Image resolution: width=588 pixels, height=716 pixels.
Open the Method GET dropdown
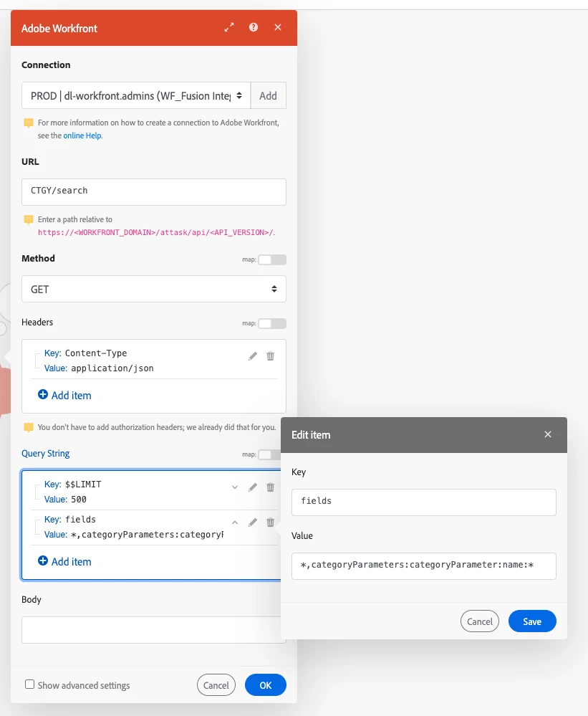click(154, 289)
